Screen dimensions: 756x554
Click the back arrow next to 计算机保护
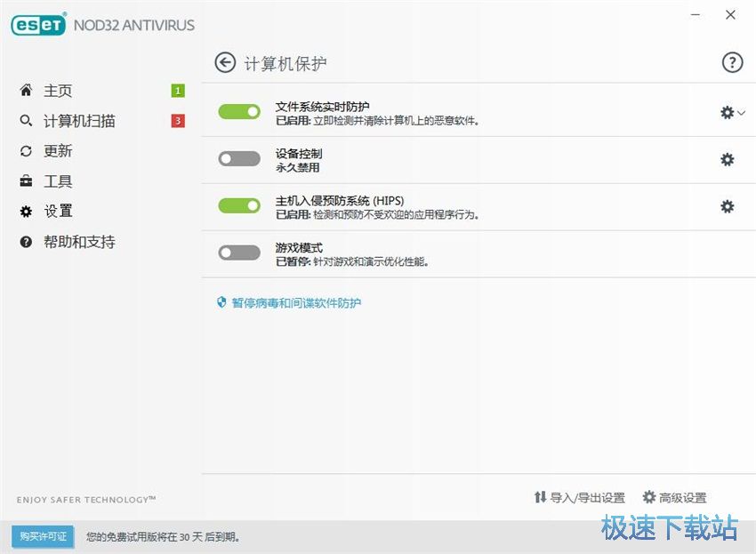coord(225,62)
